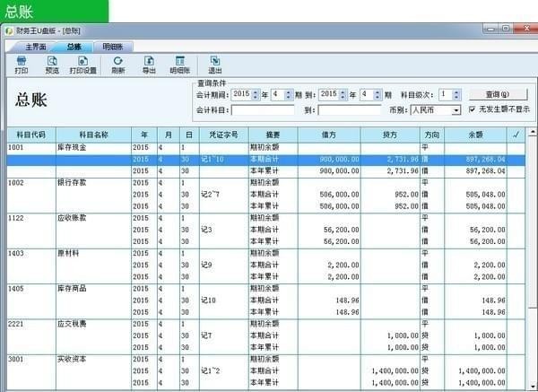Increase the ending period spinner
Viewport: 538px width, 392px height.
(377, 92)
